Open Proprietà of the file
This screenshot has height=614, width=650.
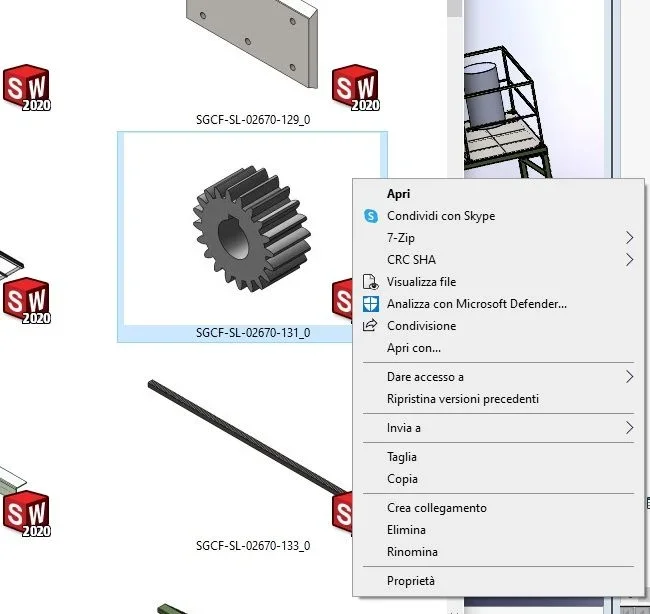pos(498,581)
